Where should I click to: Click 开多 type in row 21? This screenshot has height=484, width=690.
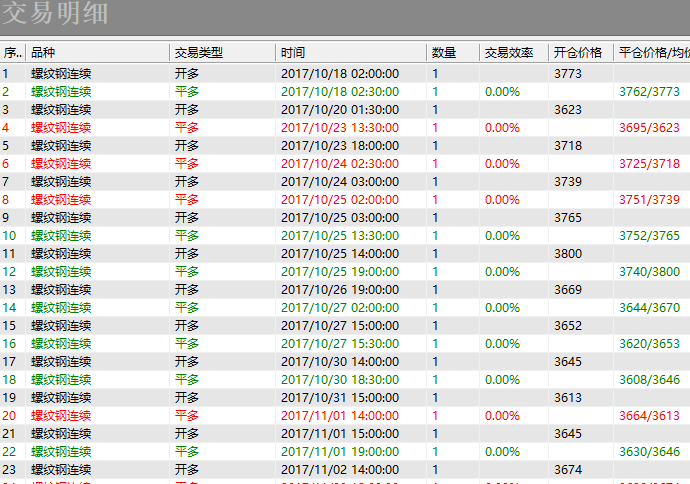click(187, 434)
